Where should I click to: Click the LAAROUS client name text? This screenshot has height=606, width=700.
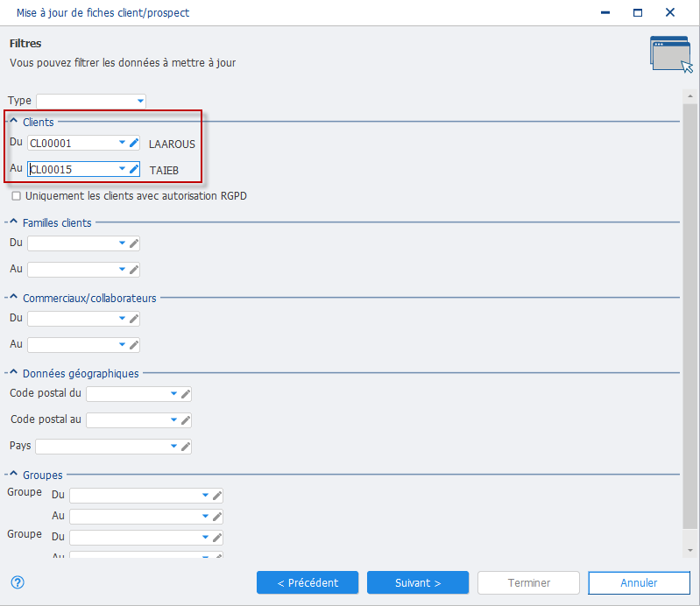tap(172, 144)
